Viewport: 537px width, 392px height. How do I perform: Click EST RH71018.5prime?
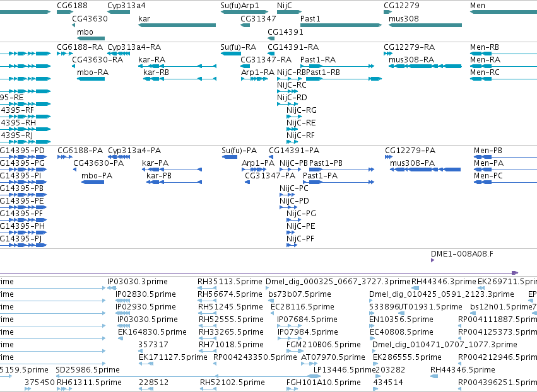pos(231,345)
